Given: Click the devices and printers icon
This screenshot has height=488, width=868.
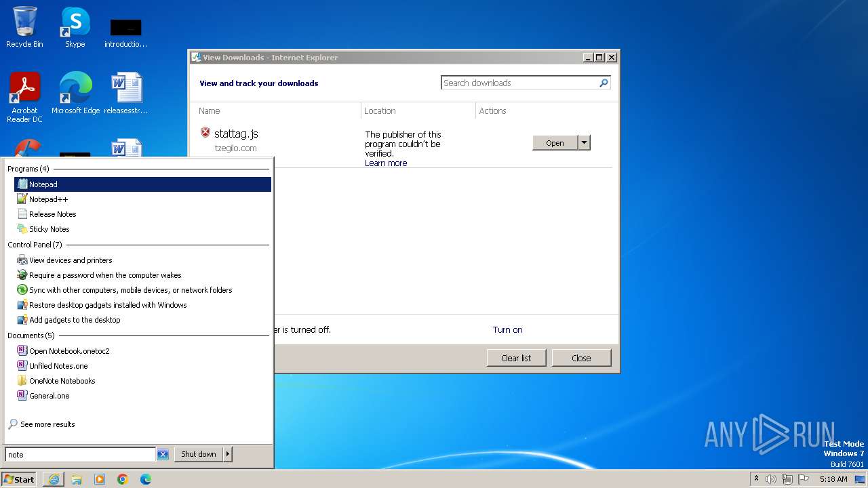Looking at the screenshot, I should pos(22,260).
